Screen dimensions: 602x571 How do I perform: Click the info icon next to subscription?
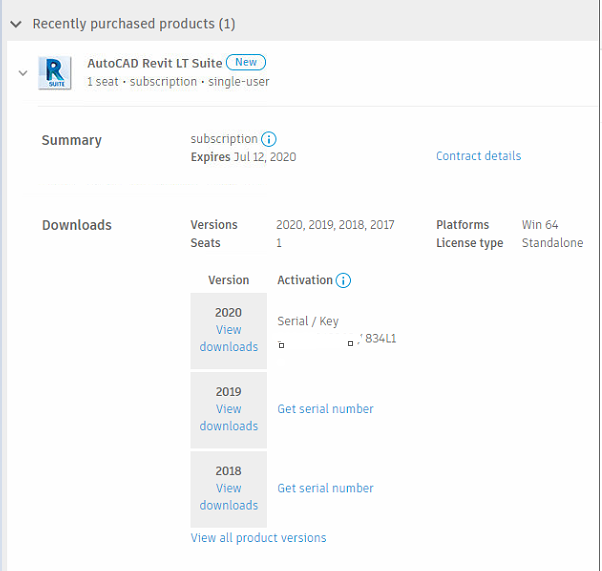269,140
